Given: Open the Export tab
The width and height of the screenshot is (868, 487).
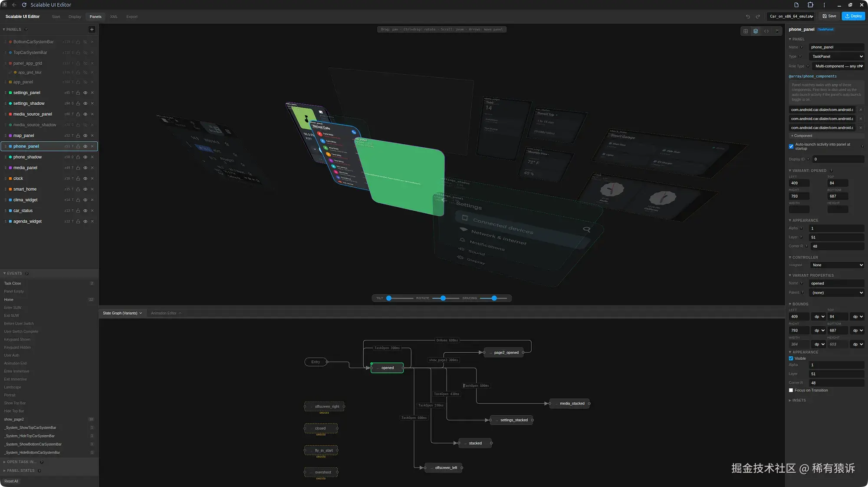Looking at the screenshot, I should point(132,17).
